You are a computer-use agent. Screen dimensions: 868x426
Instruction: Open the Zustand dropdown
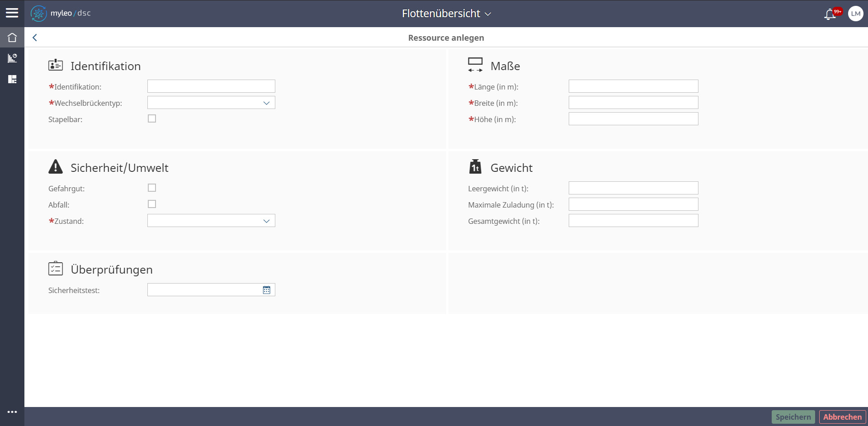point(211,221)
